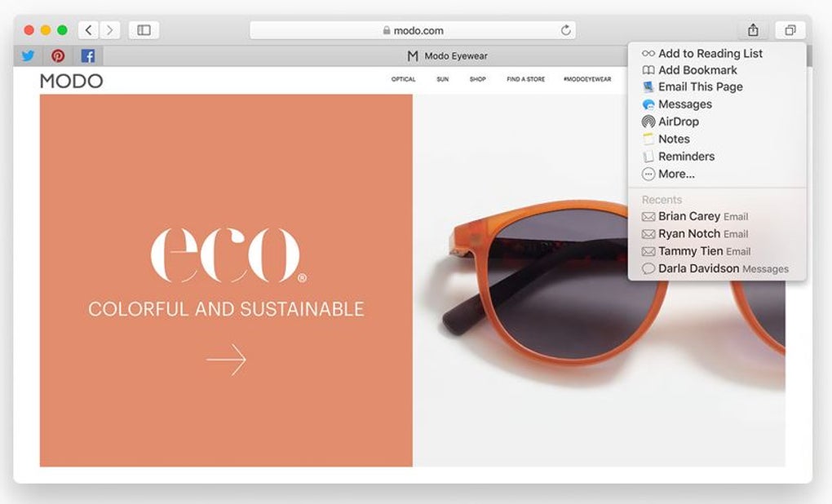Open the FIND A STORE link
The height and width of the screenshot is (504, 832).
pos(526,79)
